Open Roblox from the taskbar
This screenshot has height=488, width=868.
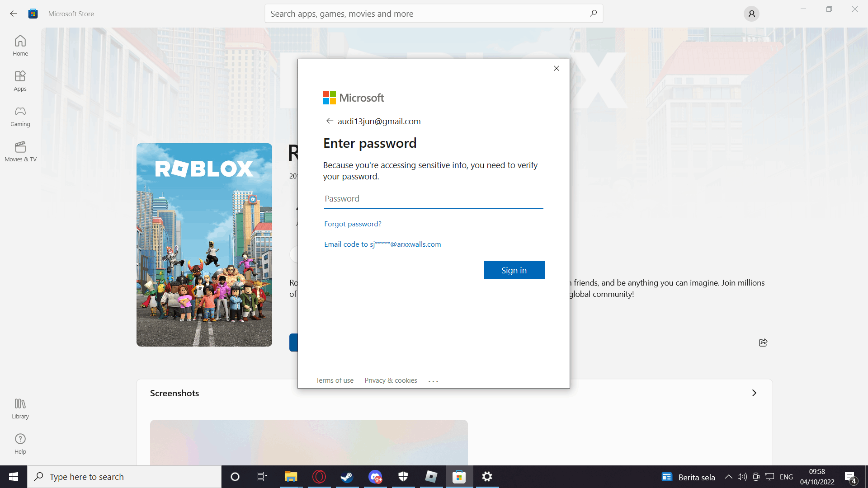click(431, 477)
